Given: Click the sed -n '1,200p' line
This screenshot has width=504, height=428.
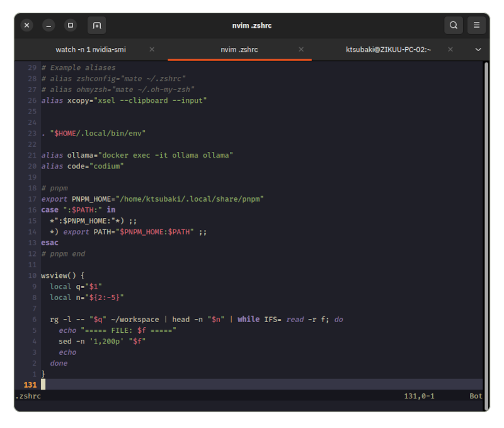Looking at the screenshot, I should [102, 341].
